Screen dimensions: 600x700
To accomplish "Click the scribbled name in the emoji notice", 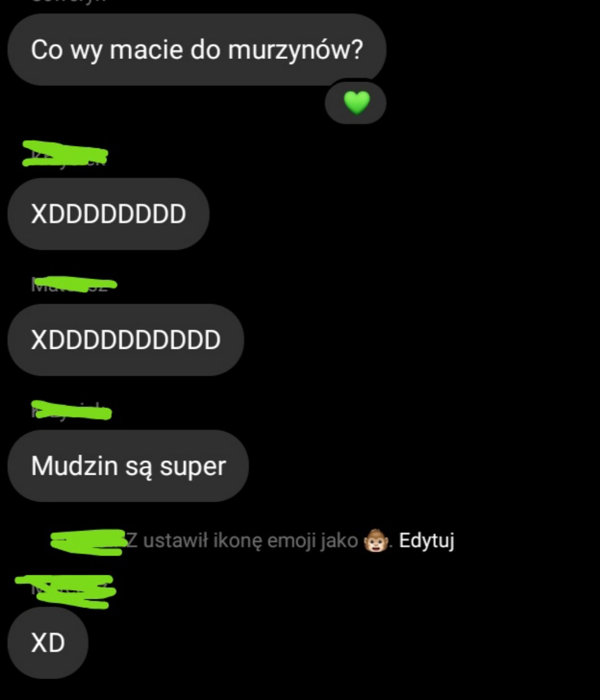I will [88, 542].
